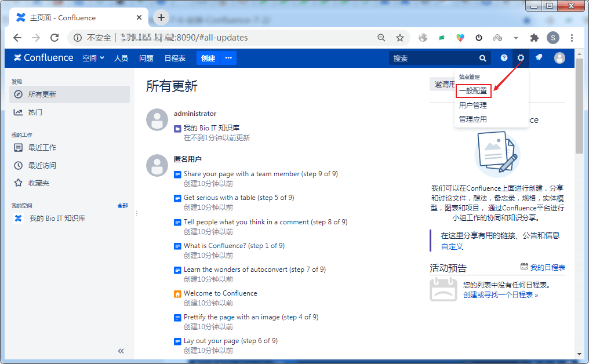Open Chrome three-dot menu
Image resolution: width=589 pixels, height=364 pixels.
pos(572,38)
